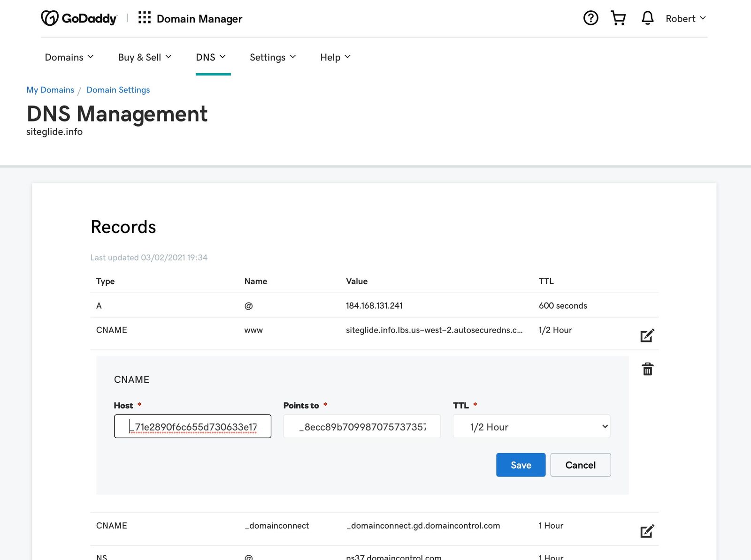
Task: Cancel editing the CNAME record
Action: 580,465
